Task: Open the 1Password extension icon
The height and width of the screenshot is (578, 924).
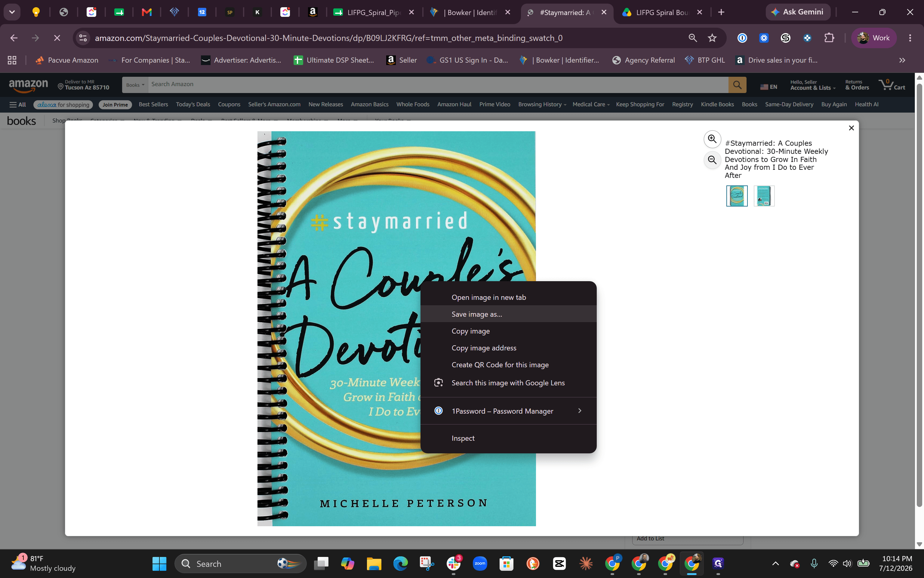Action: (742, 38)
